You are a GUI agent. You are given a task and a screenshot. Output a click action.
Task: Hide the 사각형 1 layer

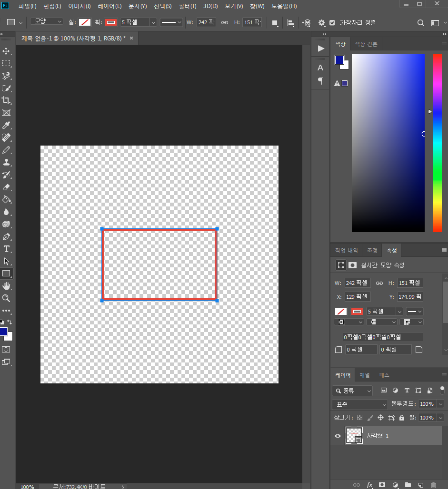click(x=338, y=436)
